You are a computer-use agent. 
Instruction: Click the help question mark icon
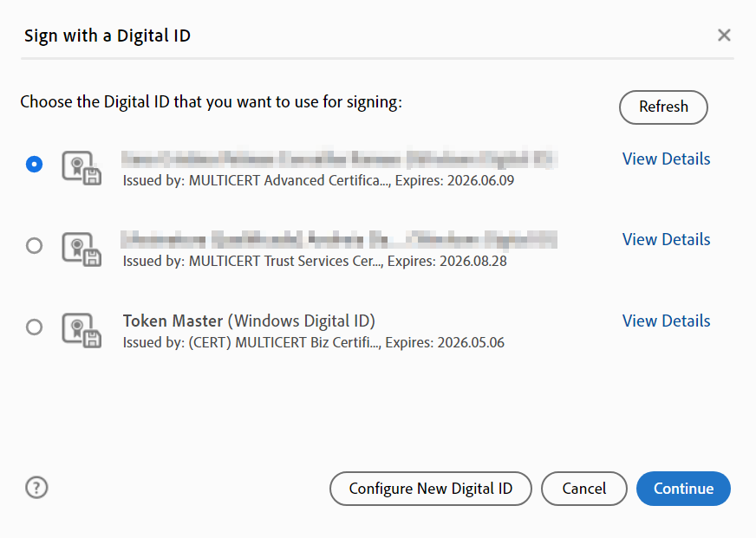36,488
